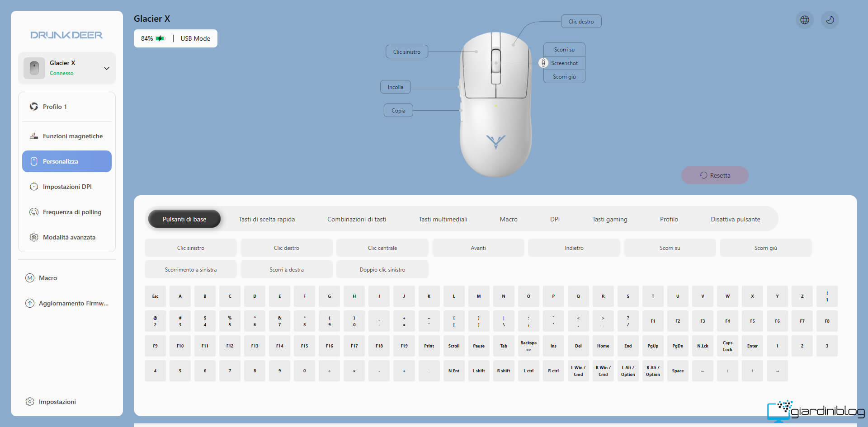The width and height of the screenshot is (868, 427).
Task: Select the Incolla side button label
Action: [396, 87]
